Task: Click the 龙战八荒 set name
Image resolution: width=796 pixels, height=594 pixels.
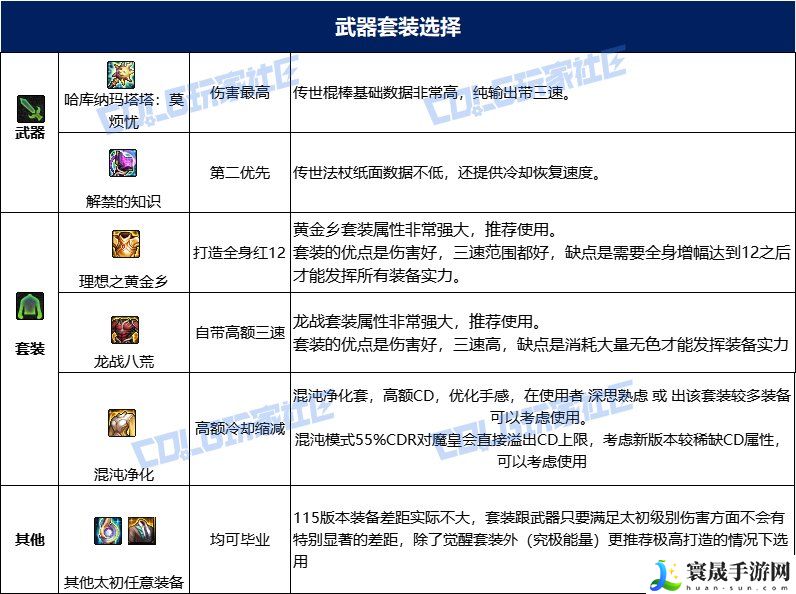Action: click(x=123, y=361)
